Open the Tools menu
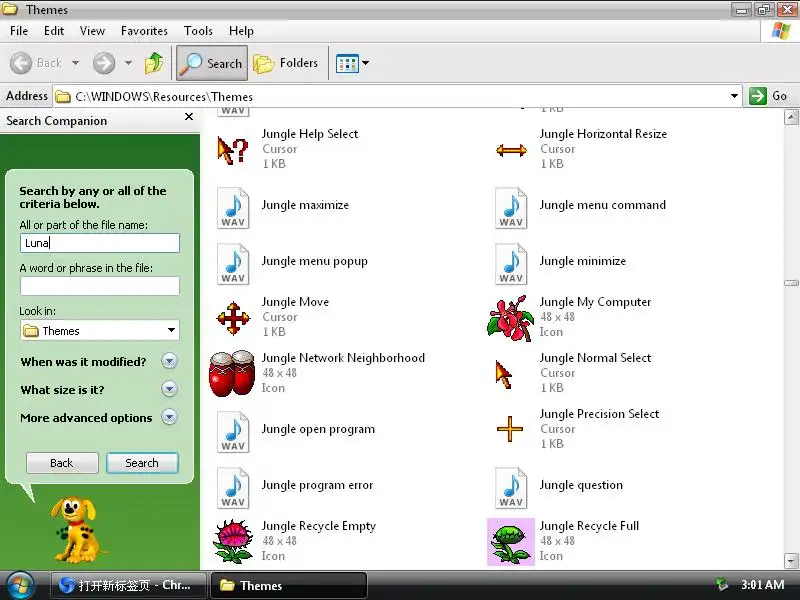The image size is (800, 600). pyautogui.click(x=198, y=31)
